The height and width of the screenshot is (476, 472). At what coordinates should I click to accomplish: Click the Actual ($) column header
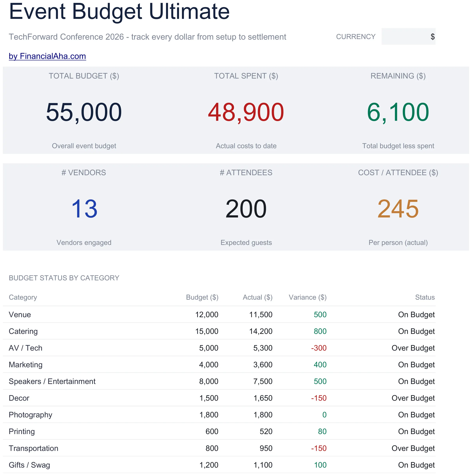pyautogui.click(x=258, y=297)
